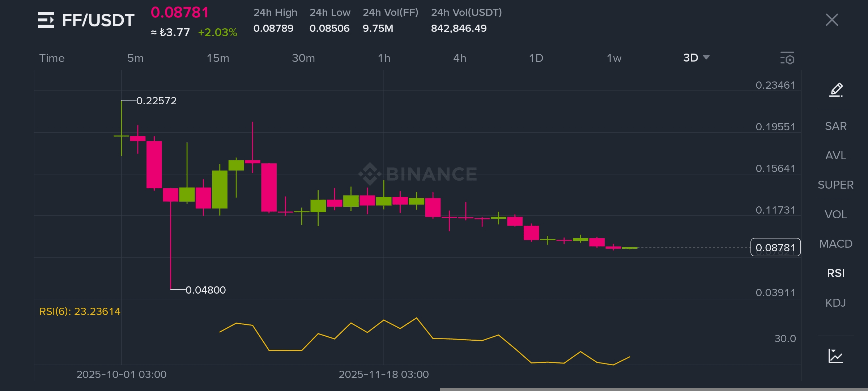Open the trading pair list menu icon

point(46,20)
